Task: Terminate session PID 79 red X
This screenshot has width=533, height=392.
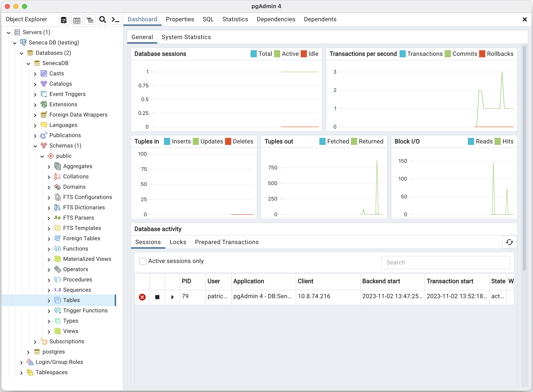Action: (x=142, y=297)
